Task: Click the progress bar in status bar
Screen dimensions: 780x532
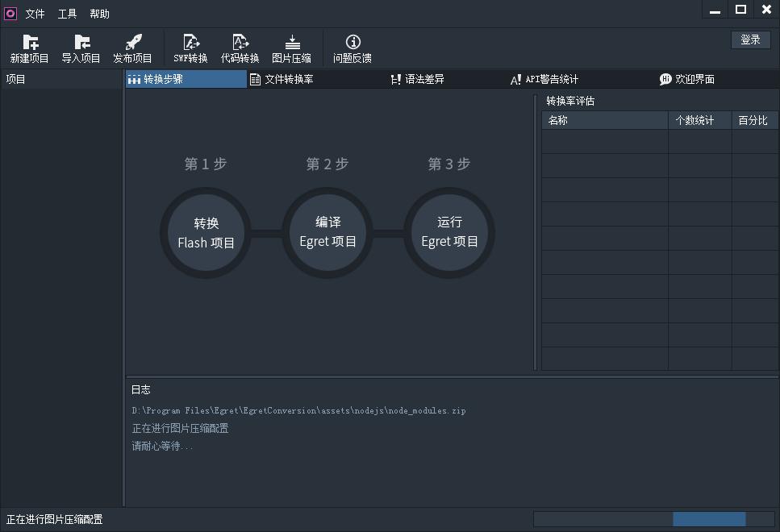Action: click(x=653, y=519)
